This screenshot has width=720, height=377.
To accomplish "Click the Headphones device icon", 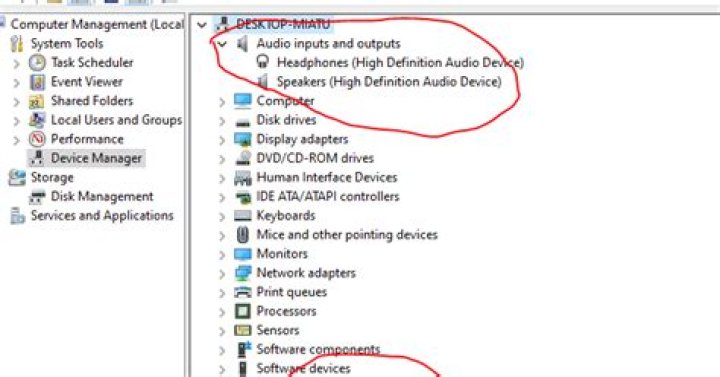I will (263, 62).
